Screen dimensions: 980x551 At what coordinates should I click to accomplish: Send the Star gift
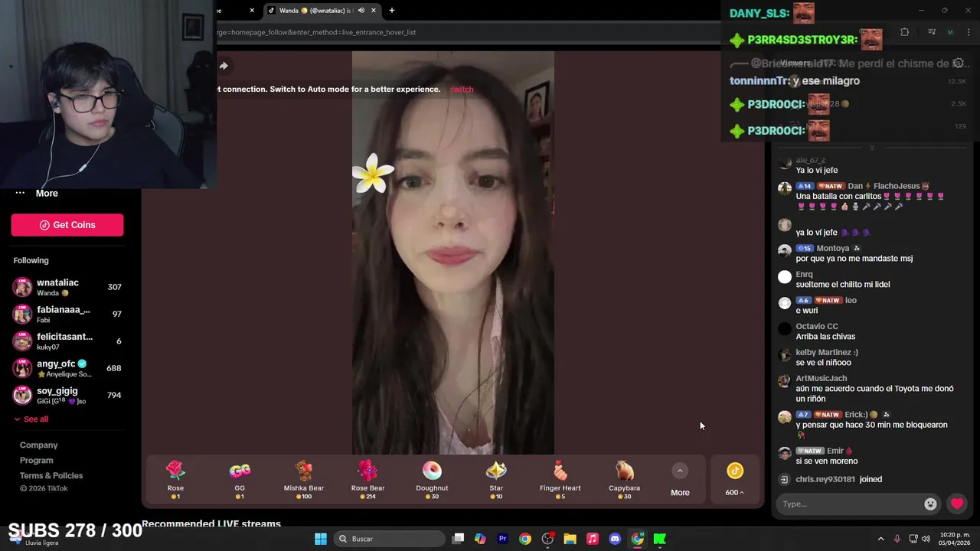[x=496, y=480]
